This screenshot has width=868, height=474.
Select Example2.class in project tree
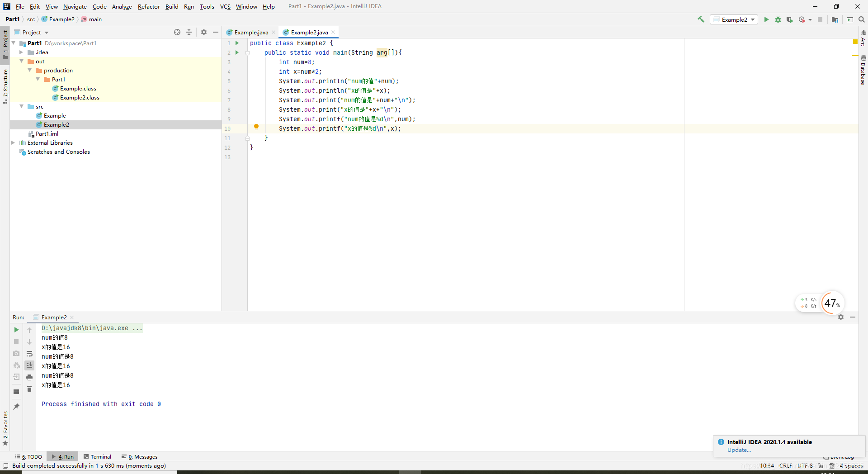(80, 97)
